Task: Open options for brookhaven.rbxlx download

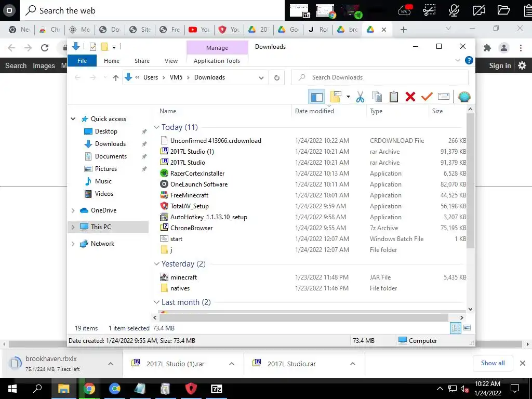Action: pyautogui.click(x=111, y=364)
